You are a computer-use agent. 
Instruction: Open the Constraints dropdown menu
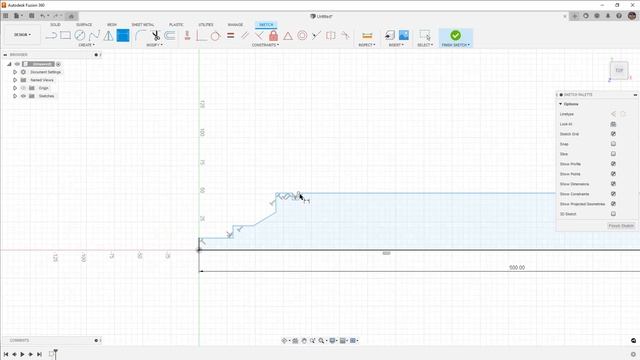265,45
